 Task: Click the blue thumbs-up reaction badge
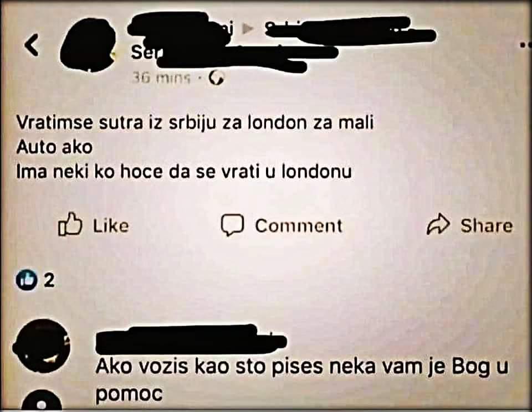[26, 280]
